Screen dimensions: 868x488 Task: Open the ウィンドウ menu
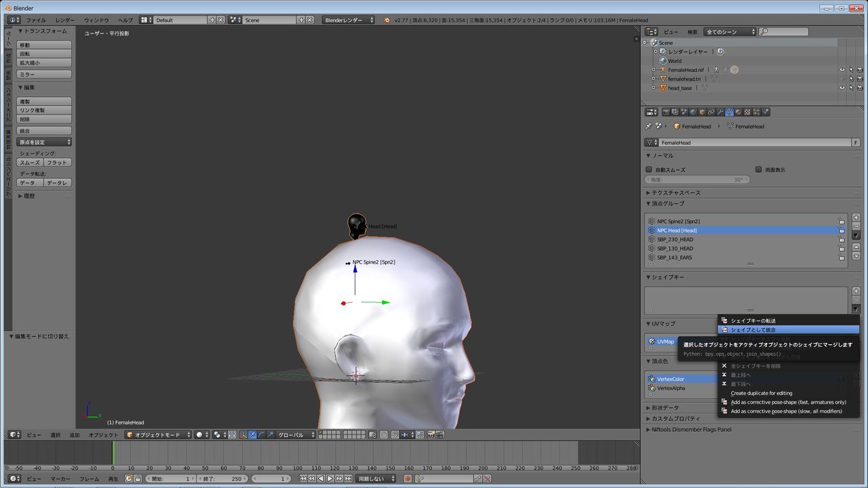96,20
